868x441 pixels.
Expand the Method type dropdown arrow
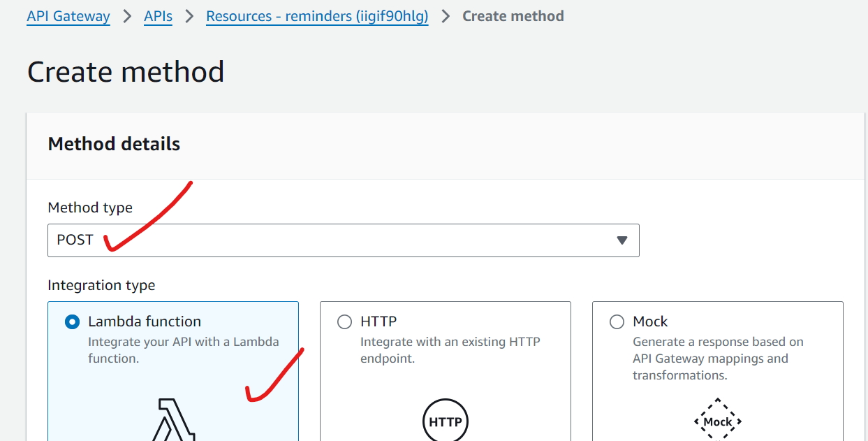point(622,240)
